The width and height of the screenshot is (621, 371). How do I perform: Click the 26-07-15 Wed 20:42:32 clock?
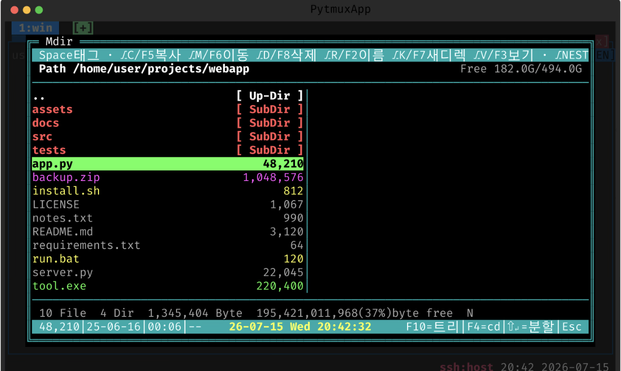tap(300, 327)
